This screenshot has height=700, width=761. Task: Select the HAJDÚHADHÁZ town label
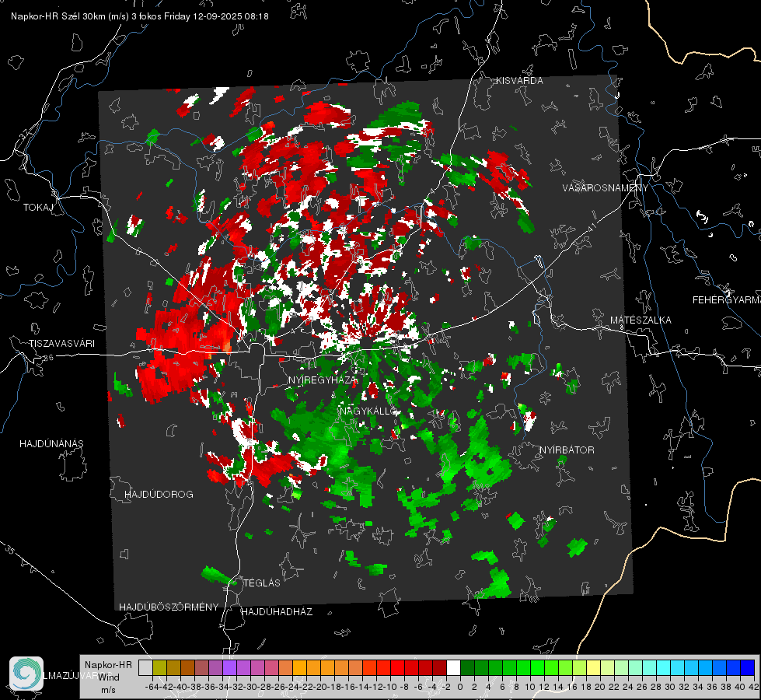(x=277, y=612)
